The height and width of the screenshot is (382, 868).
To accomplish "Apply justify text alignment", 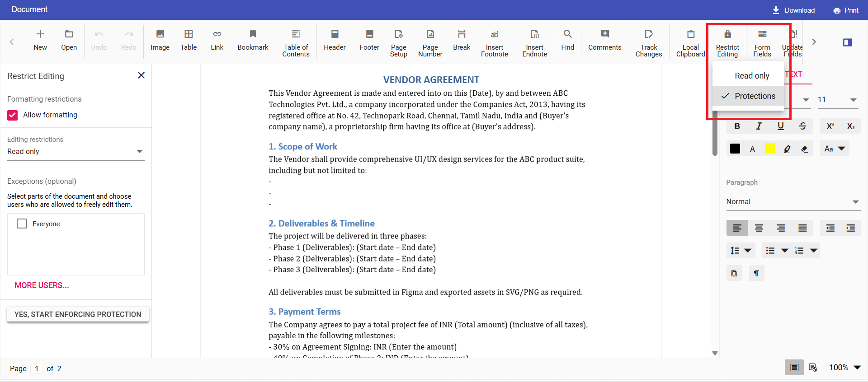I will (802, 228).
